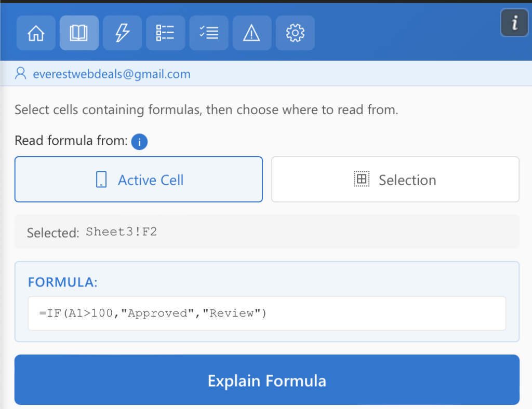Click inside the formula text box

pyautogui.click(x=267, y=313)
